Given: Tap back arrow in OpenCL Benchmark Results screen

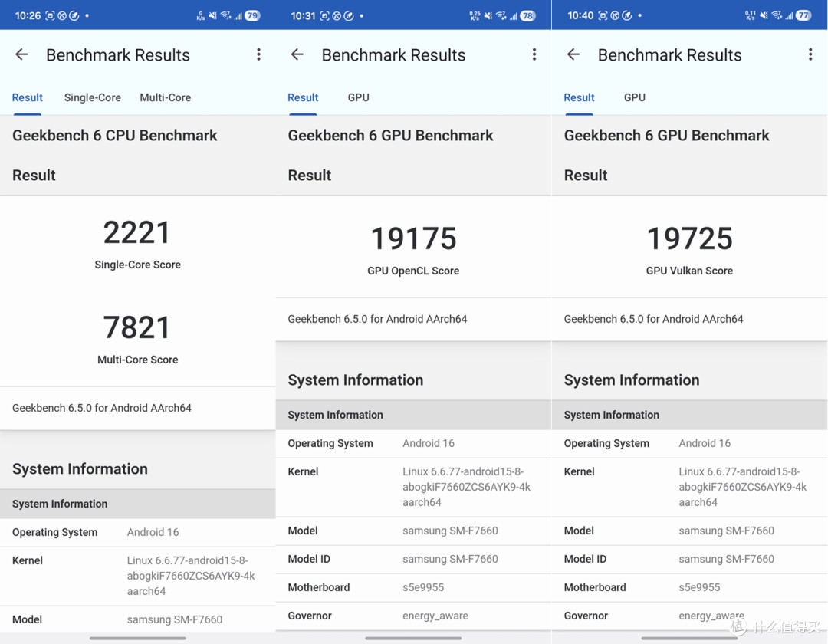Looking at the screenshot, I should pos(297,54).
